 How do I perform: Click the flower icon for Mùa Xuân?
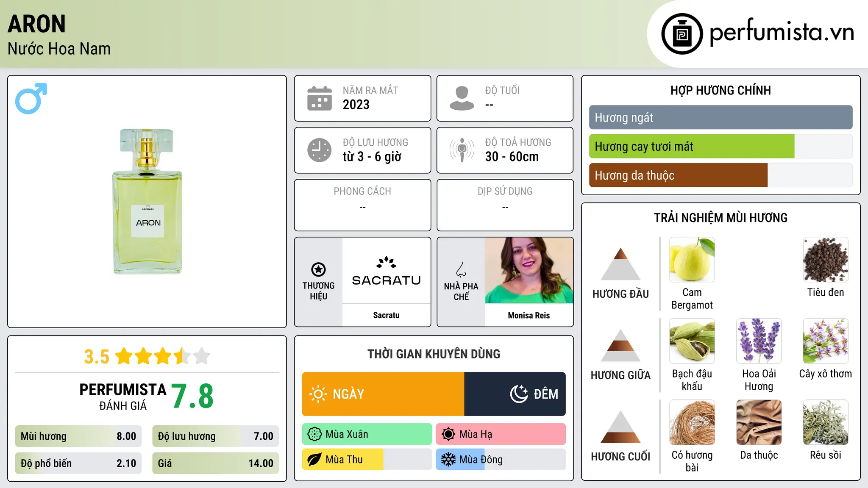click(314, 434)
